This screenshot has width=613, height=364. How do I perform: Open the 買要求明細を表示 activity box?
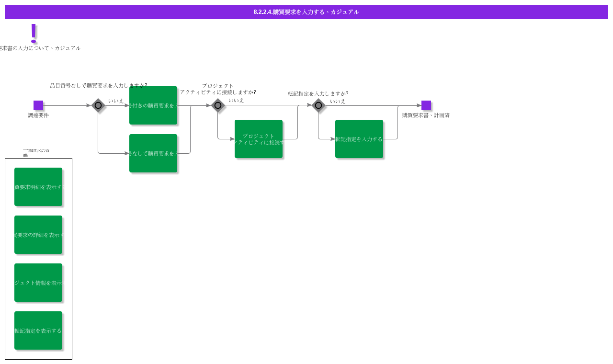pyautogui.click(x=38, y=187)
